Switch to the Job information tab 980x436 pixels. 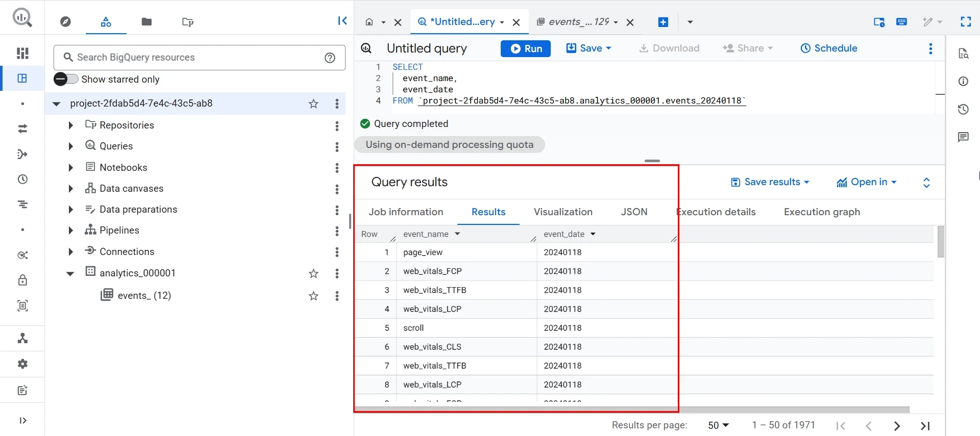click(406, 212)
